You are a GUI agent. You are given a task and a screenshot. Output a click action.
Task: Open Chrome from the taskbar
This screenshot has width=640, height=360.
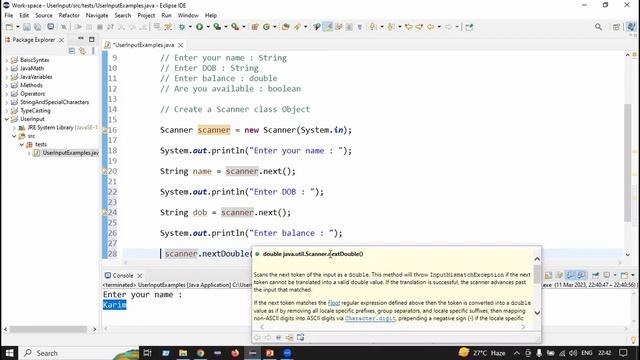[200, 353]
